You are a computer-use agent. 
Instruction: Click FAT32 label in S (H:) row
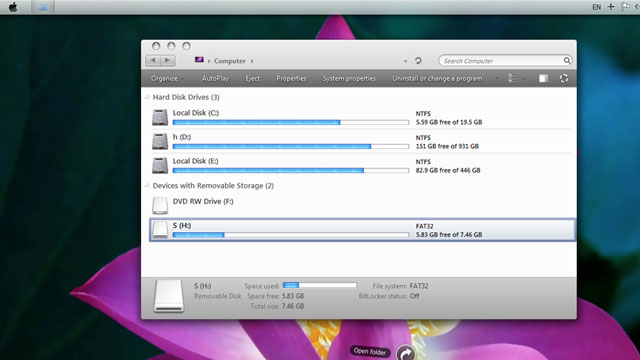click(424, 226)
